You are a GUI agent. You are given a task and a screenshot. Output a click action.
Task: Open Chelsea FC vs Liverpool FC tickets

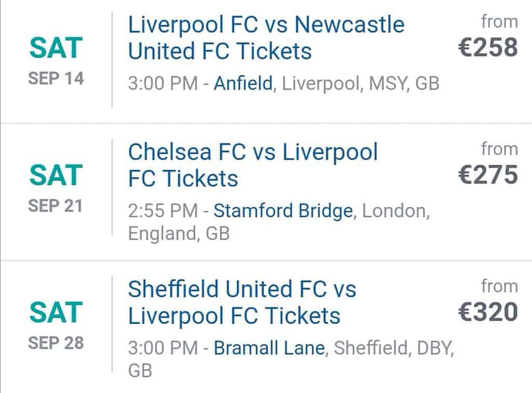point(253,165)
